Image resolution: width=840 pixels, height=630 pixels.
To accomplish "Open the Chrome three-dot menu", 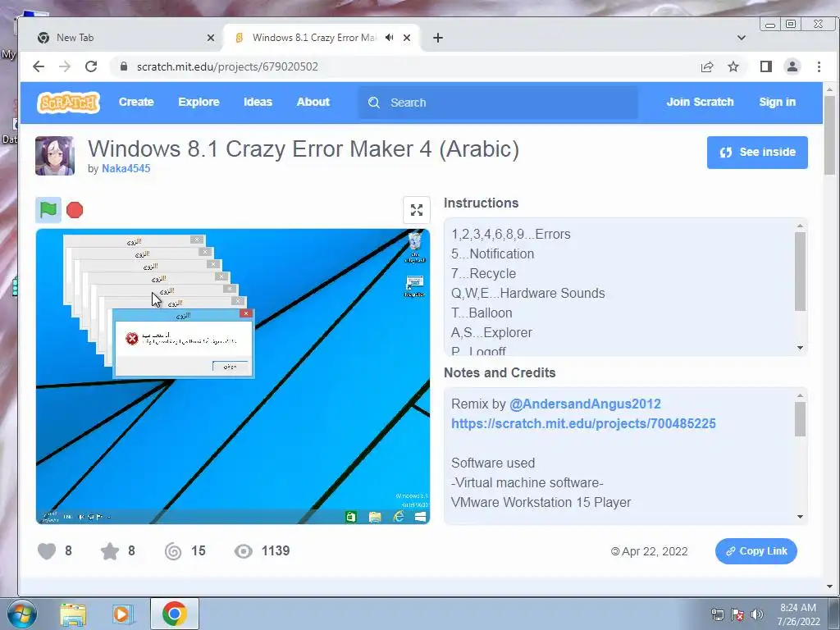I will (819, 66).
